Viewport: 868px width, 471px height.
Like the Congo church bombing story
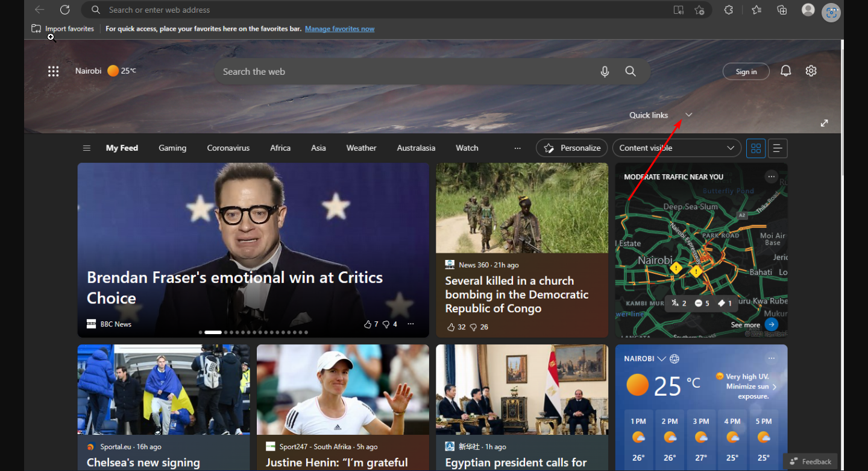(450, 327)
